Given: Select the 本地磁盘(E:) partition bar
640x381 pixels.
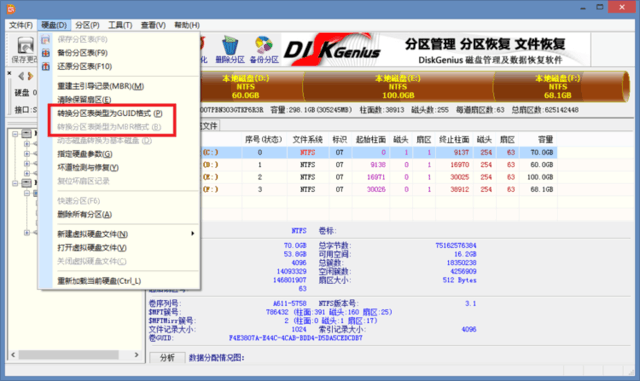Looking at the screenshot, I should 398,87.
